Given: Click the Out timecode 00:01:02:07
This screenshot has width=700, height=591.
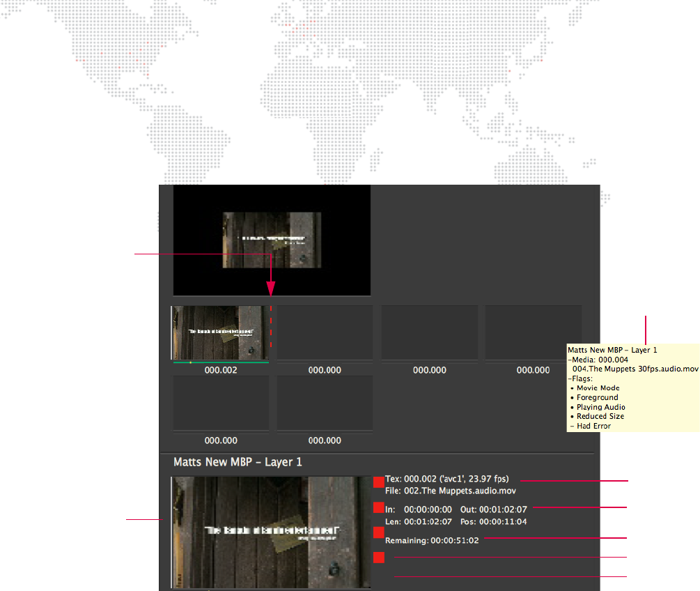Looking at the screenshot, I should (x=503, y=509).
